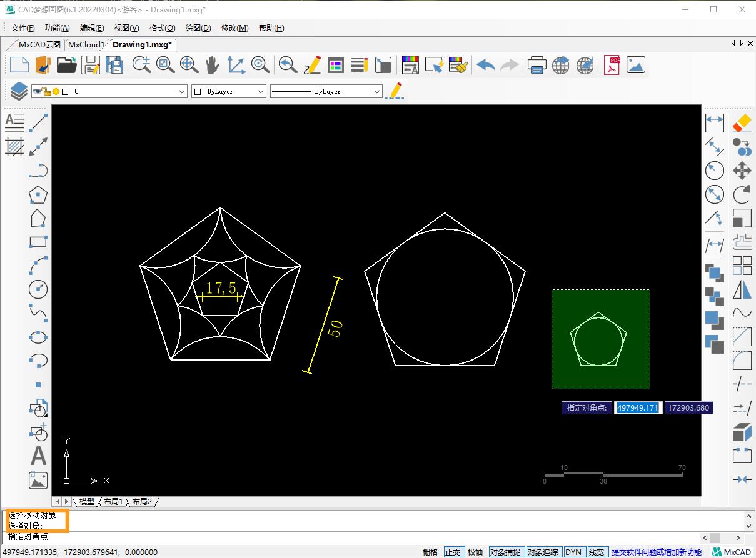The height and width of the screenshot is (558, 756).
Task: Click the Export PDF icon
Action: [x=612, y=65]
